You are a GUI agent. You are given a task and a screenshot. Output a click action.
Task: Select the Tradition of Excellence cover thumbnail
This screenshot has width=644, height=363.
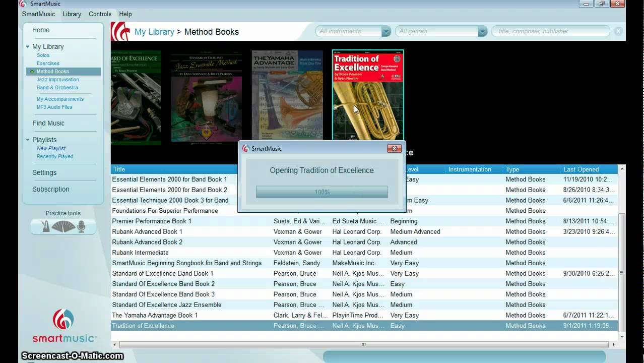coord(368,95)
